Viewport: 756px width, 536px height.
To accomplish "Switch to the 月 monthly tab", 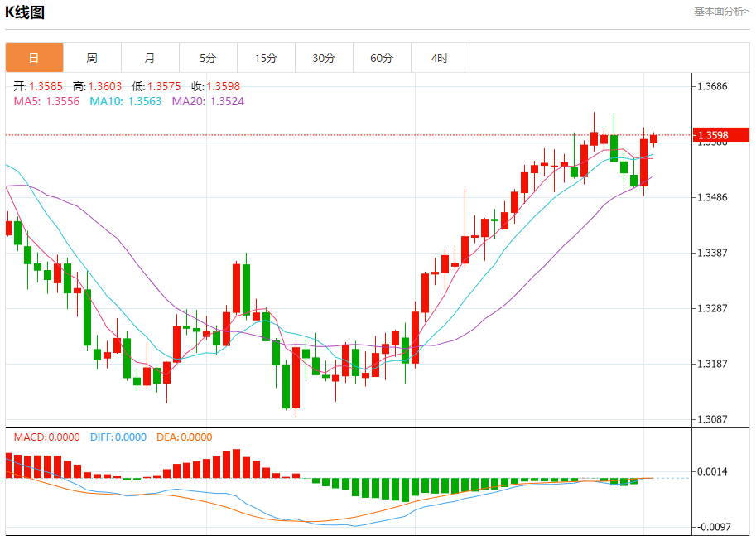I will click(x=150, y=58).
